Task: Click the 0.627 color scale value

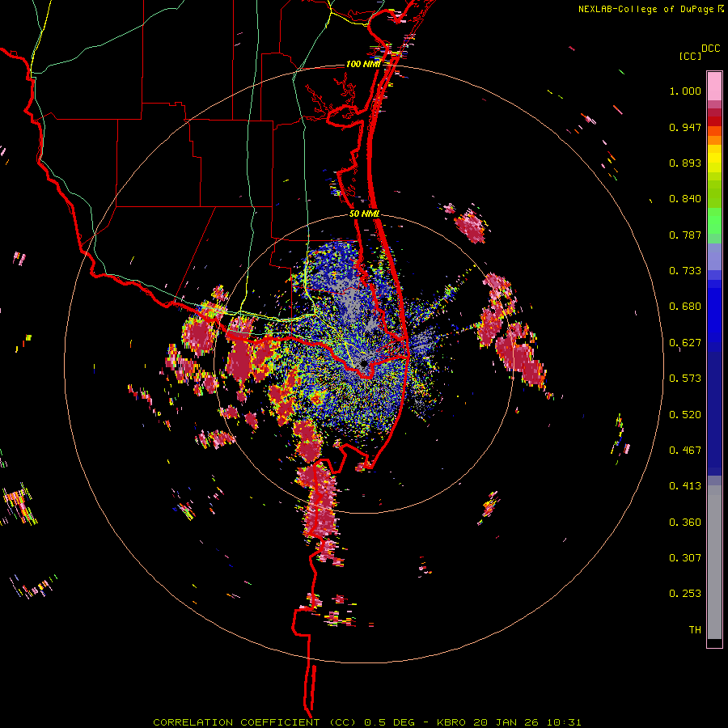Action: point(685,343)
